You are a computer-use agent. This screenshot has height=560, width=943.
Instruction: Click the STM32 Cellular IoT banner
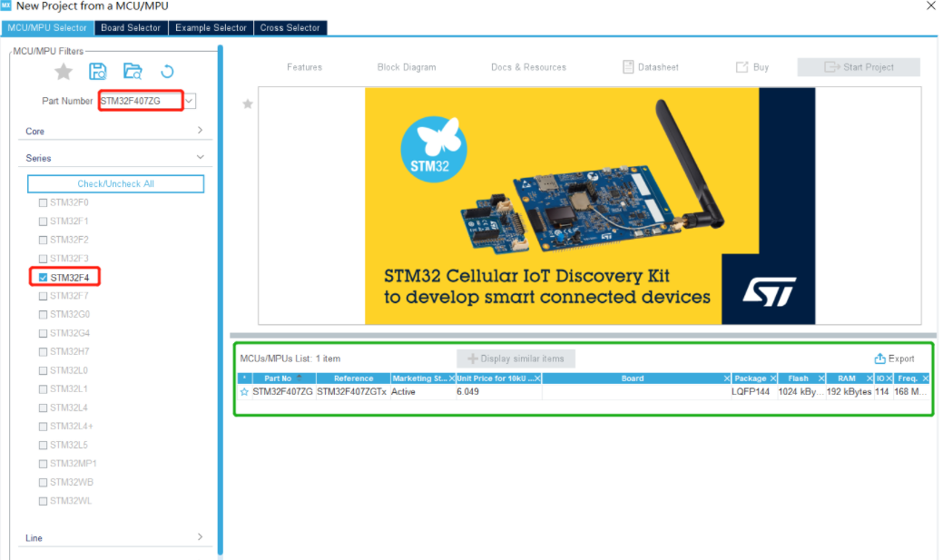[x=590, y=206]
